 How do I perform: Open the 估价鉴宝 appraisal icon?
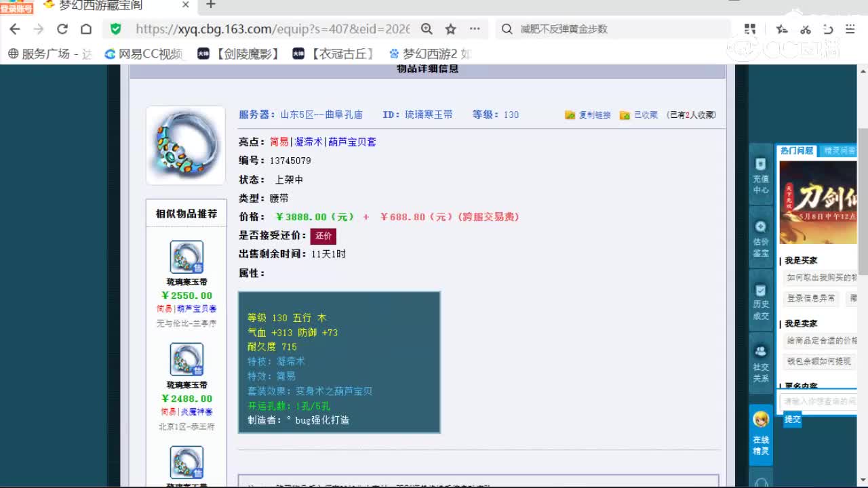click(761, 239)
